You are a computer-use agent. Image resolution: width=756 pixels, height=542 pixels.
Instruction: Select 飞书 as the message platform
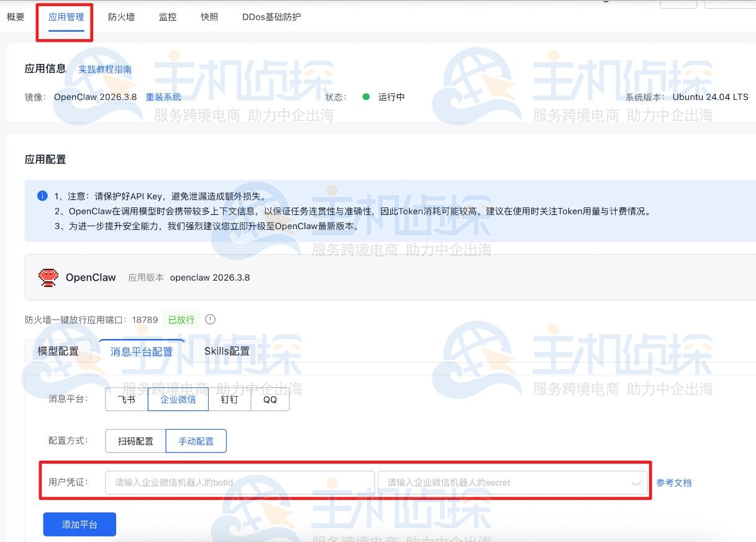click(x=126, y=399)
